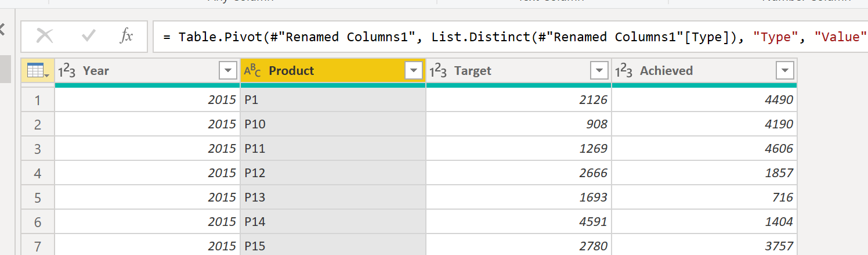Click Target value 1693
Image resolution: width=868 pixels, height=255 pixels.
coord(519,197)
